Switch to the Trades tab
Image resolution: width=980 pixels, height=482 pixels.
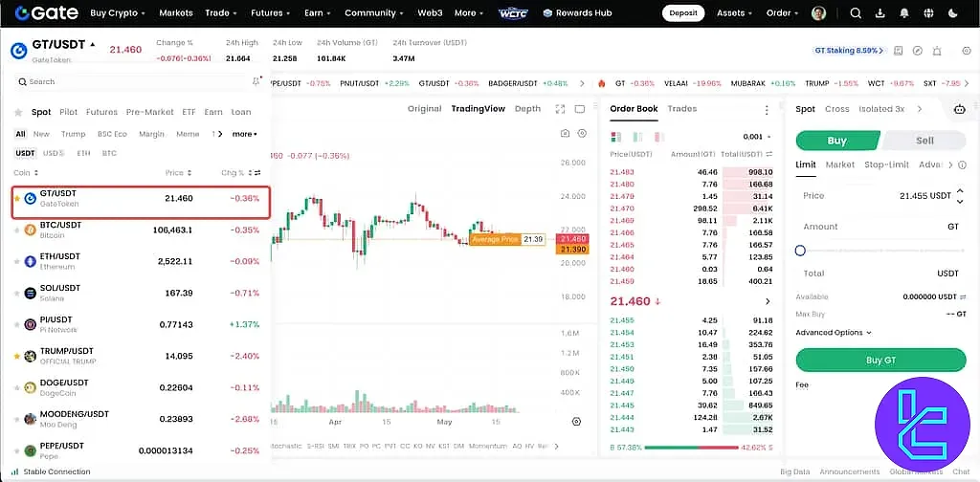click(x=681, y=109)
